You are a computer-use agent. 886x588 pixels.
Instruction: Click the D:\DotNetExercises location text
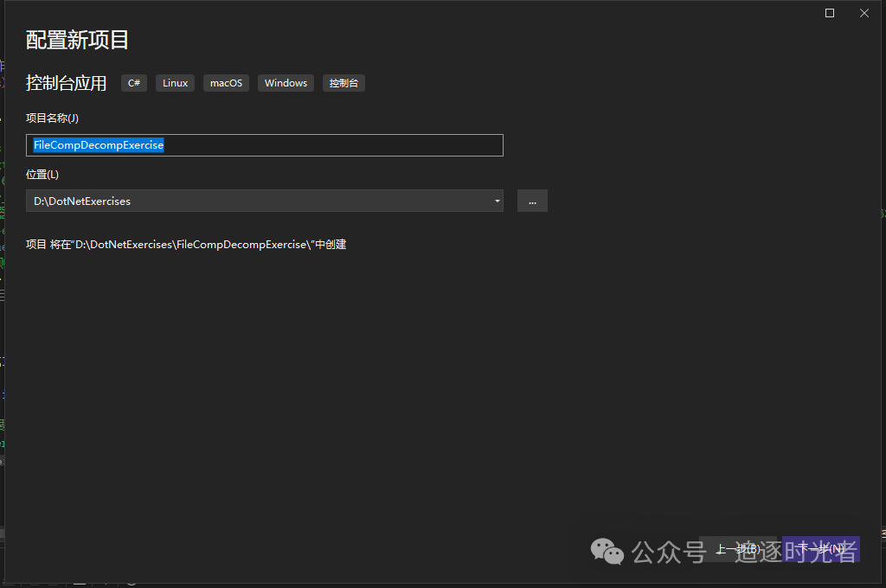[x=82, y=201]
